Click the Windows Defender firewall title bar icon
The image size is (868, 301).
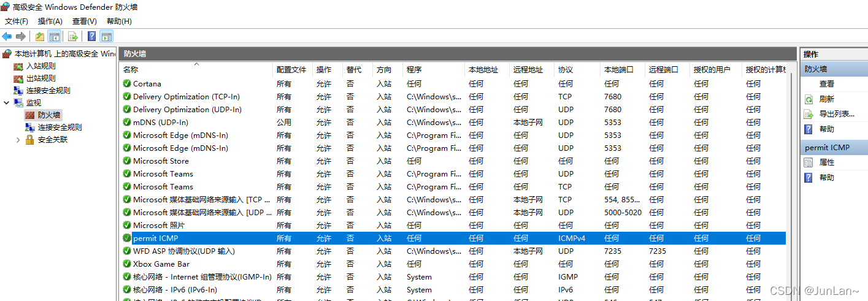click(x=6, y=7)
